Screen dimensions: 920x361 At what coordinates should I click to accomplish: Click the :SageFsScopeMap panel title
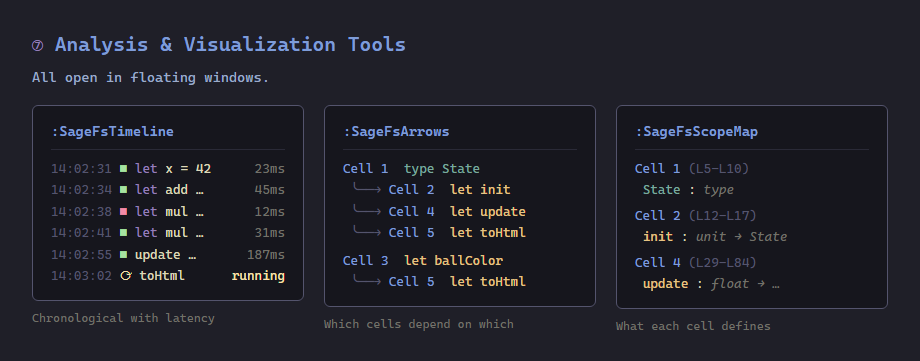[696, 131]
